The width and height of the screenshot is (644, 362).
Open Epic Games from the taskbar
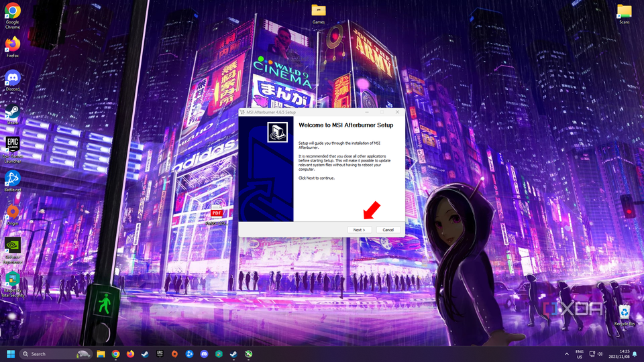160,354
